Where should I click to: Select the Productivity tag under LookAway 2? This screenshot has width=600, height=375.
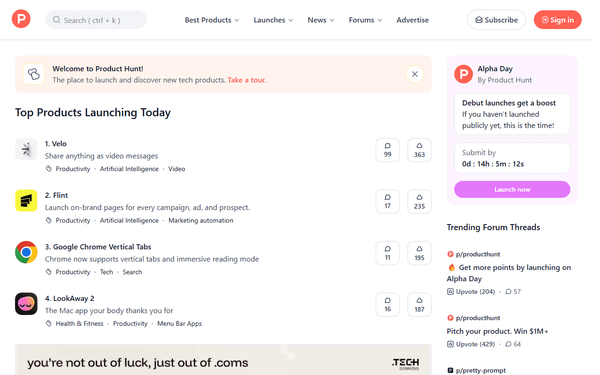click(130, 324)
